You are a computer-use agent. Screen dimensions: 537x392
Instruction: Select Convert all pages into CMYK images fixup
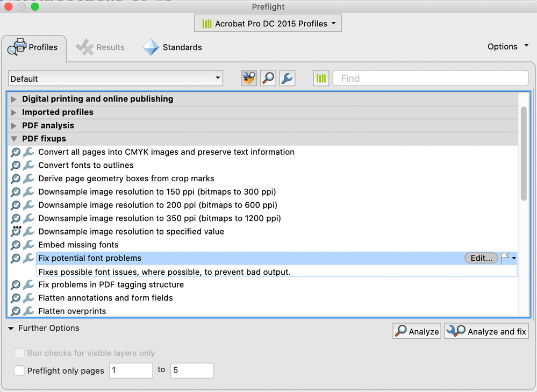tap(167, 152)
